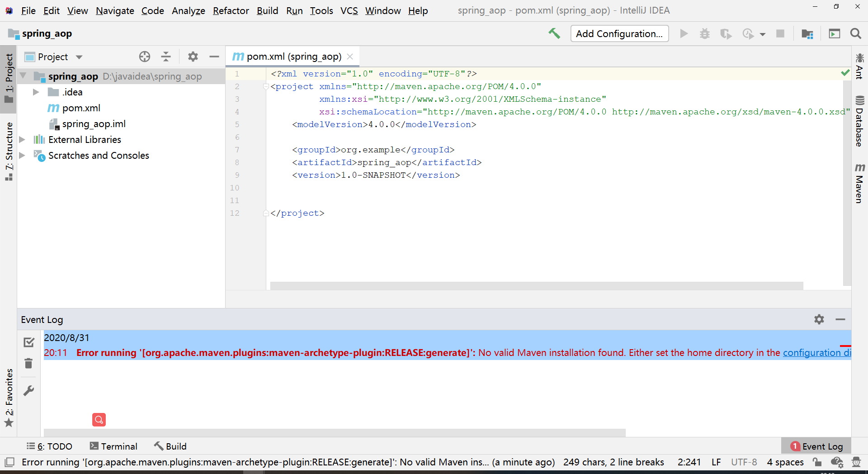Screen dimensions: 868x474
Task: Follow the configuration dialog link
Action: 817,353
